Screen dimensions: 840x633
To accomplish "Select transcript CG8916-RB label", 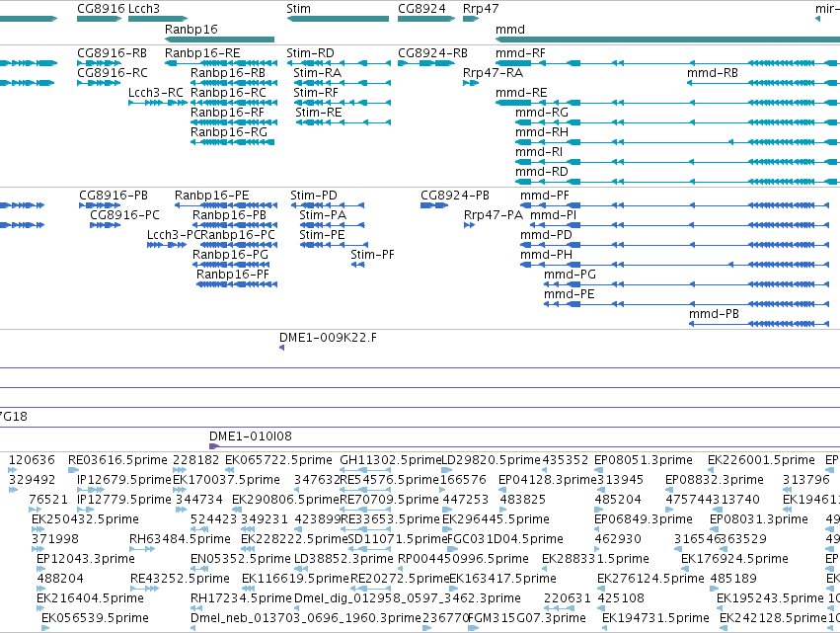I will [x=112, y=53].
